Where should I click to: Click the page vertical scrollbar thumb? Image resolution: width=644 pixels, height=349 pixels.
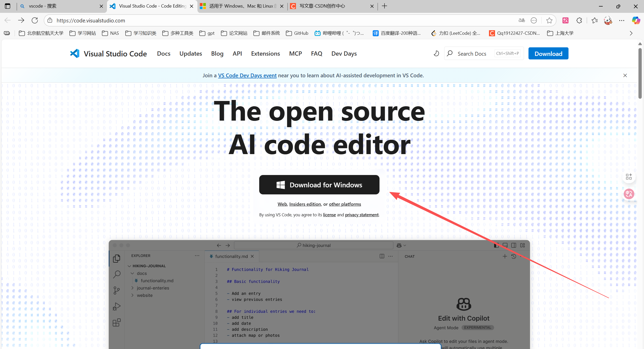(640, 73)
